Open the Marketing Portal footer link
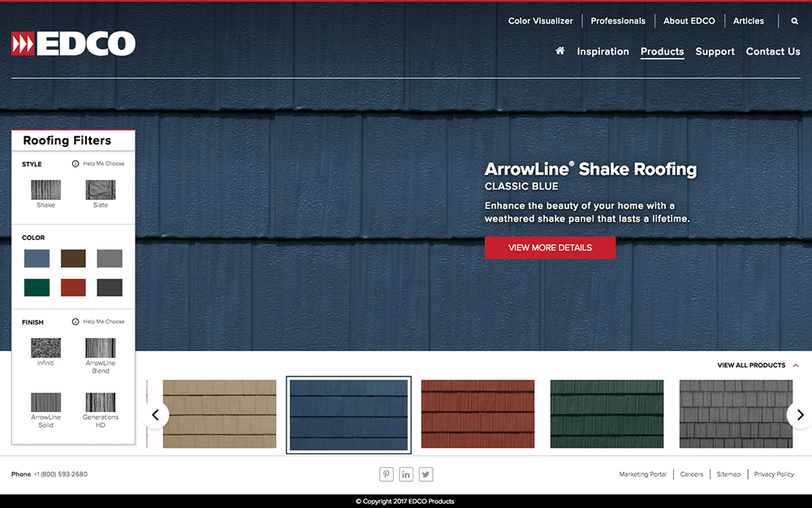The width and height of the screenshot is (812, 508). coord(642,475)
